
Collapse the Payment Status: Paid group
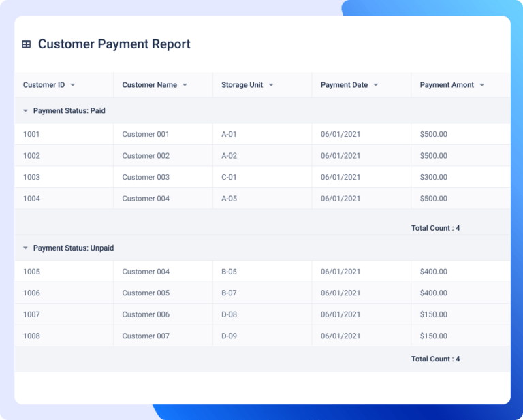tap(25, 111)
